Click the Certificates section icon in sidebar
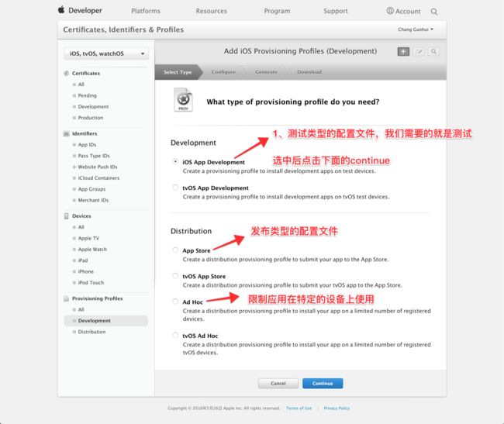Viewport: 504px width, 424px height. click(x=66, y=73)
